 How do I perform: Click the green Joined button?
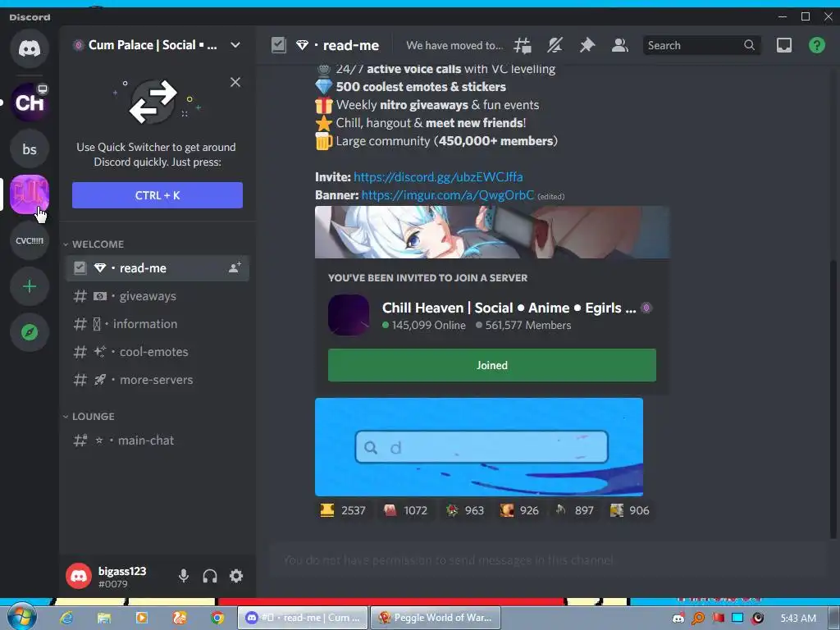(x=492, y=365)
